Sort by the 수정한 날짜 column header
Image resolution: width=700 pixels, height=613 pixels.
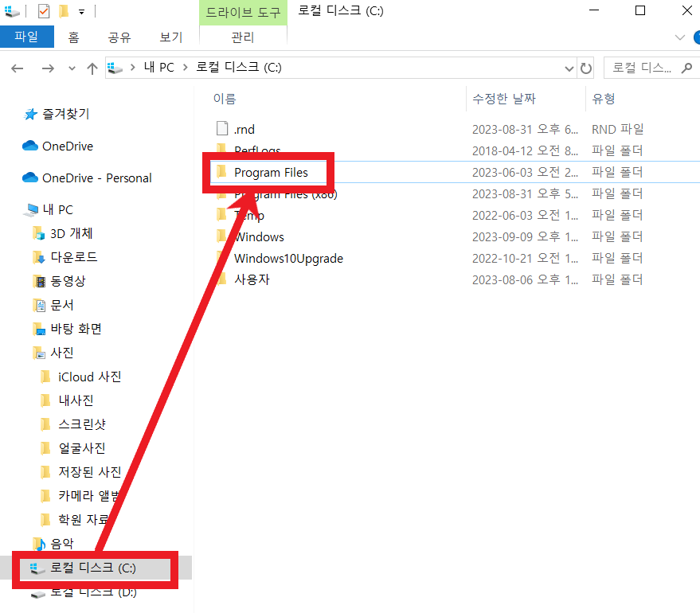[504, 99]
